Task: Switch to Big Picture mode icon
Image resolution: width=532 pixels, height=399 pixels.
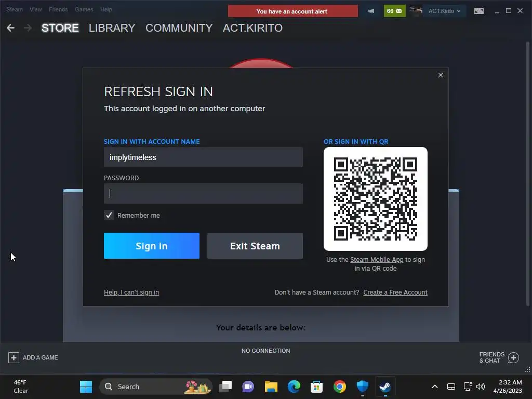Action: [x=478, y=11]
